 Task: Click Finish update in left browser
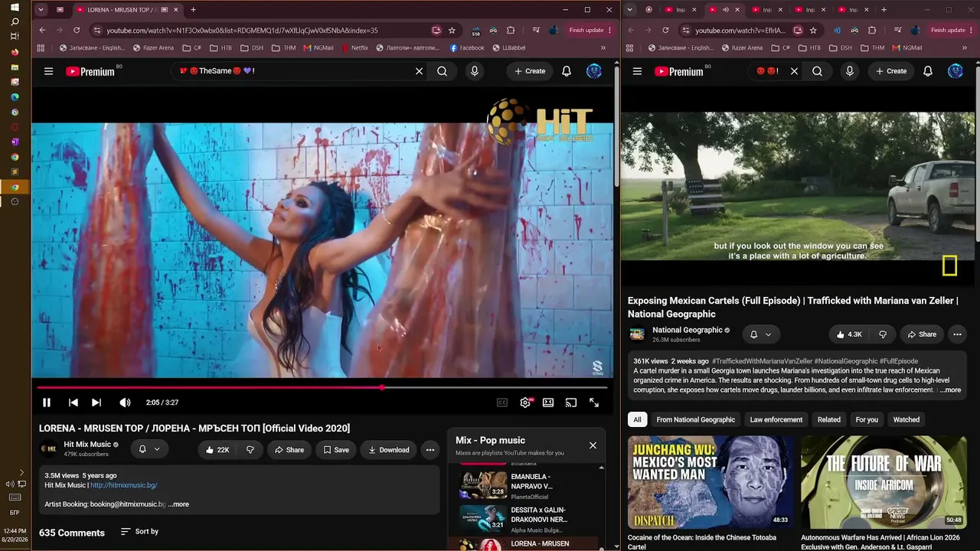[x=590, y=31]
